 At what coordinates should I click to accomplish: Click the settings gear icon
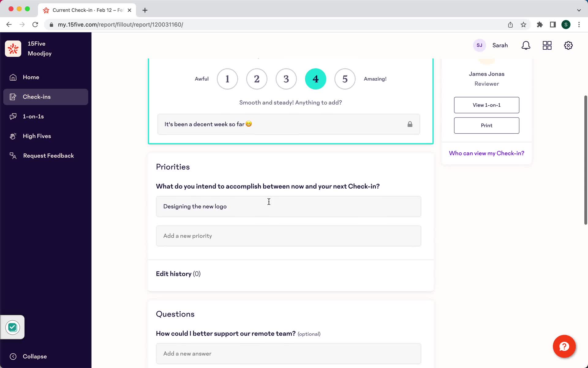coord(568,45)
